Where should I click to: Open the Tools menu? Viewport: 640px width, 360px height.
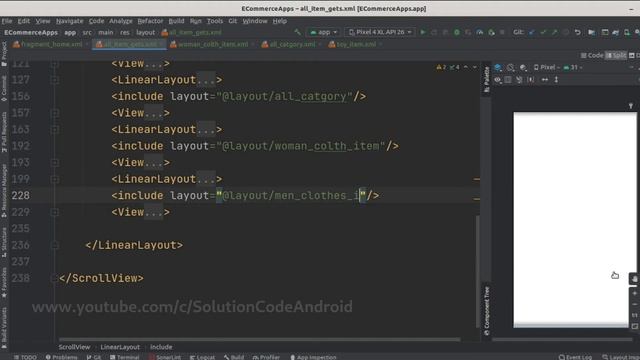pos(215,21)
